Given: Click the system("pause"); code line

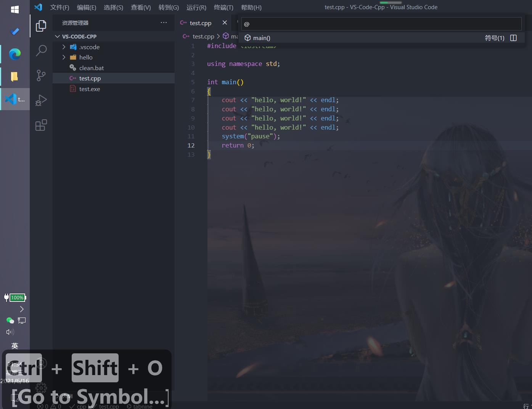Looking at the screenshot, I should (251, 136).
